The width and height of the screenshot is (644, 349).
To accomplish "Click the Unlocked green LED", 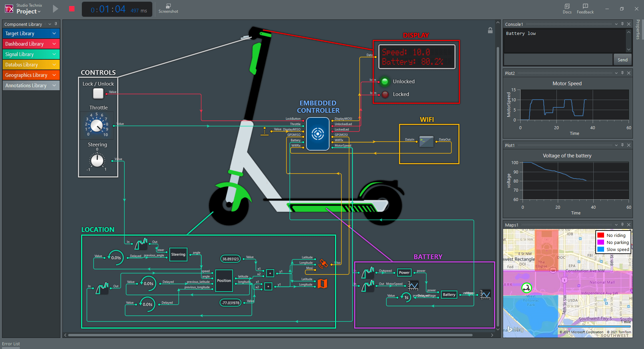I will (385, 81).
